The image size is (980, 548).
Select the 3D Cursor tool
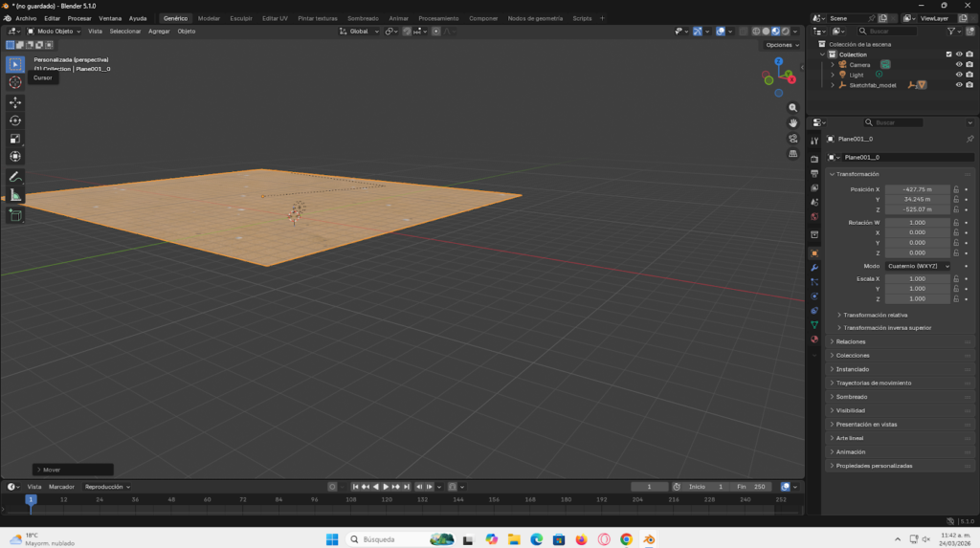15,82
